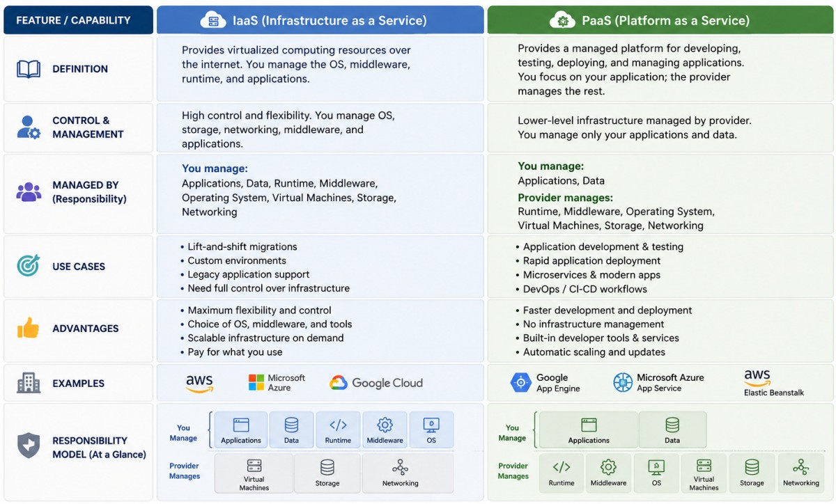Image resolution: width=836 pixels, height=504 pixels.
Task: Click the Use Cases target icon
Action: 29,266
